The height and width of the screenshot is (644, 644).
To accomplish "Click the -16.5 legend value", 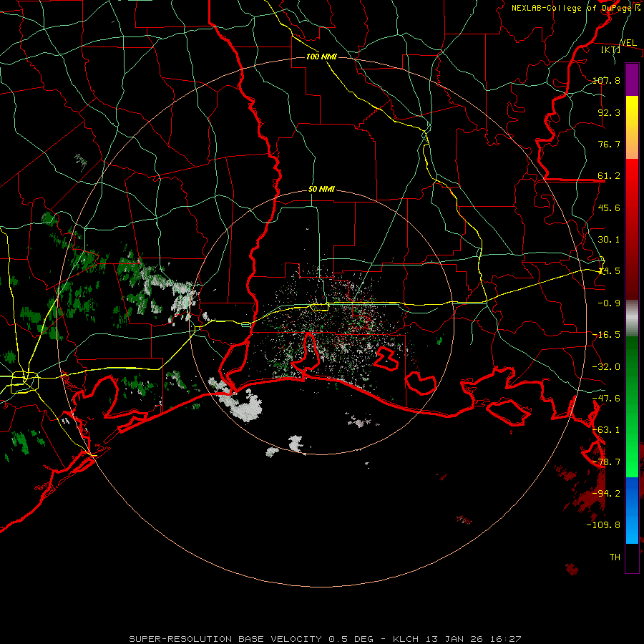I will coord(606,335).
